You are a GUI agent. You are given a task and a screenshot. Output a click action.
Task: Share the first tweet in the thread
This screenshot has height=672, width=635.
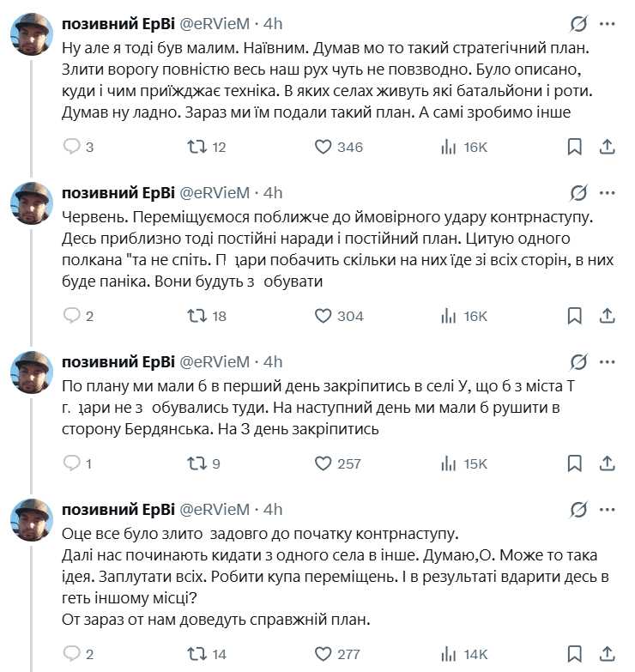pos(606,148)
